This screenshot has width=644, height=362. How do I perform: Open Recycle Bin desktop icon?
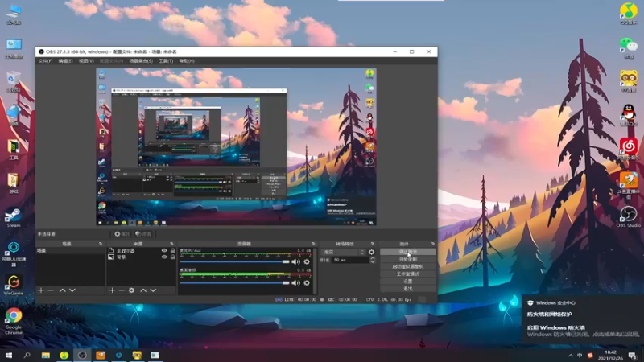coord(13,81)
